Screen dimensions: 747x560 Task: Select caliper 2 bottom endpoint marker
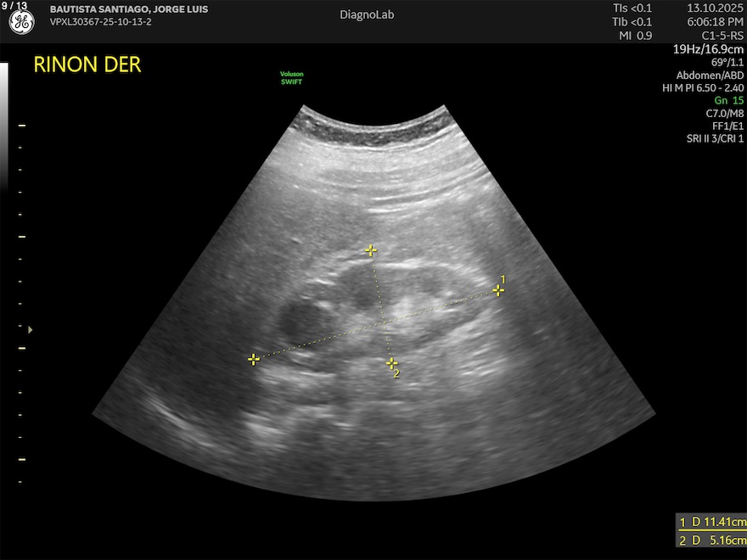[391, 363]
